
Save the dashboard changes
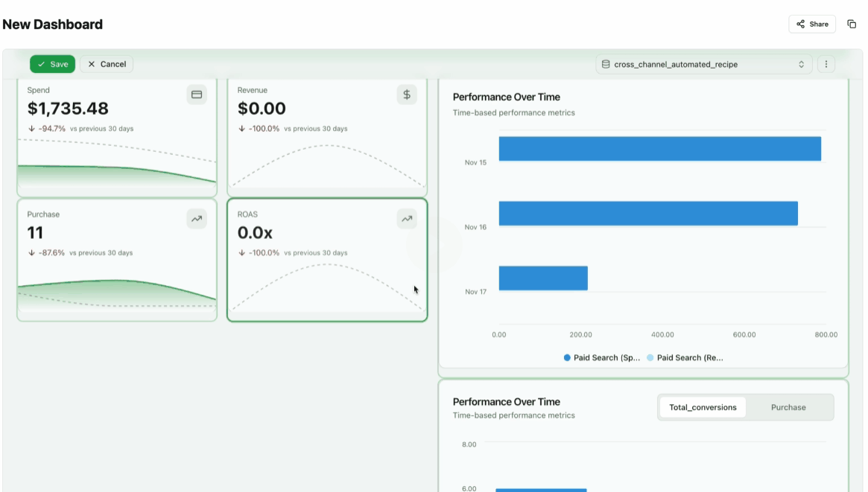click(52, 64)
